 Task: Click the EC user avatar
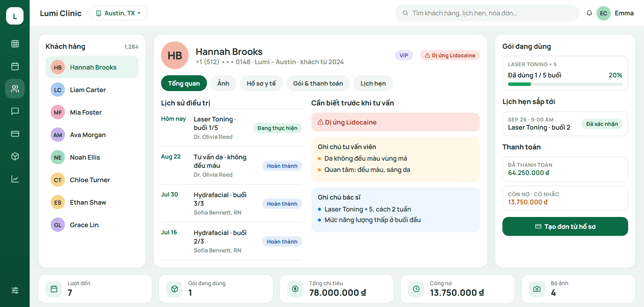tap(603, 13)
